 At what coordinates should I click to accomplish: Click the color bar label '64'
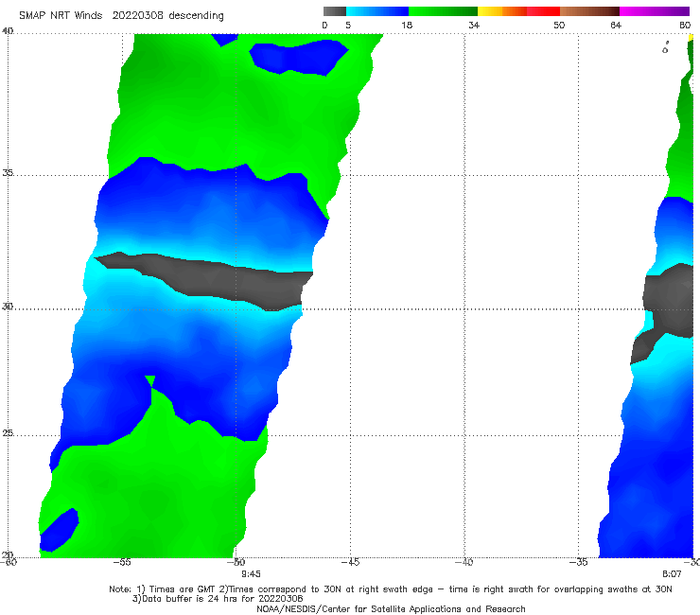click(616, 25)
